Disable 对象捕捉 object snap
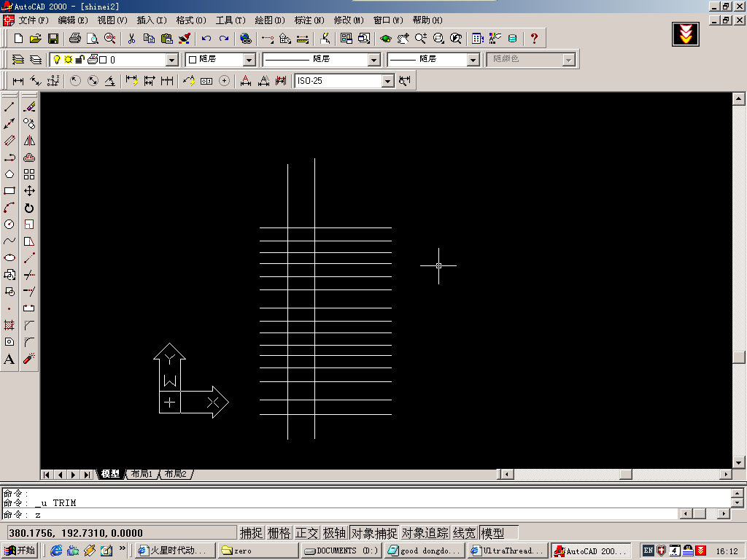 pyautogui.click(x=373, y=533)
